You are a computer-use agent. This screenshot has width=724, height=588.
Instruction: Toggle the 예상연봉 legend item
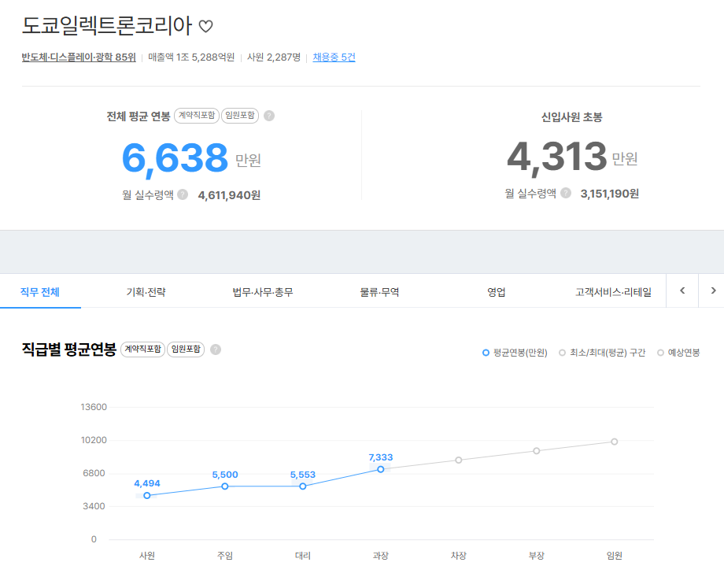click(678, 353)
